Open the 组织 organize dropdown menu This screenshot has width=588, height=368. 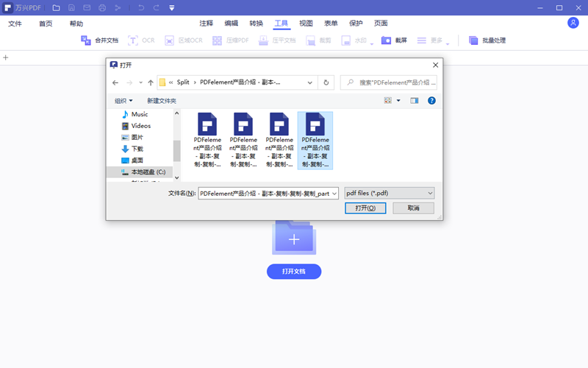pyautogui.click(x=123, y=100)
